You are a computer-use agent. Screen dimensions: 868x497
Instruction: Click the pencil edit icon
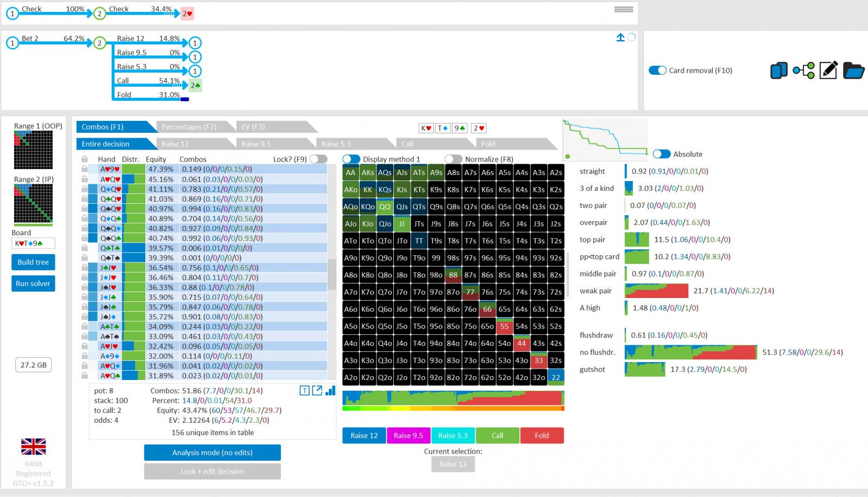(828, 70)
